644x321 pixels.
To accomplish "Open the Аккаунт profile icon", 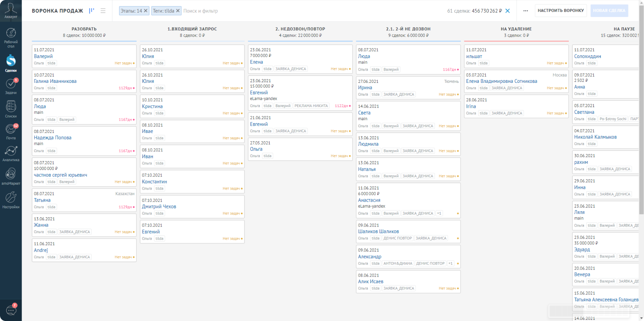I will 11,10.
